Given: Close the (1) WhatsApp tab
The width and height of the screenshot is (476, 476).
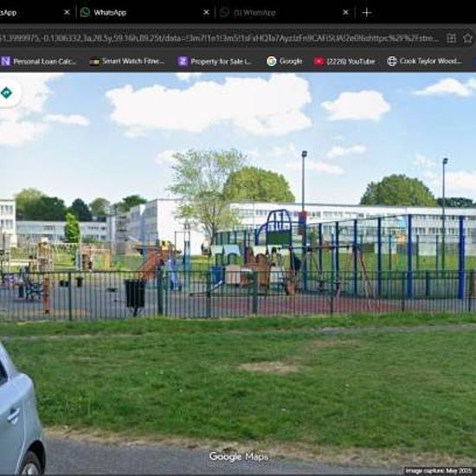Looking at the screenshot, I should (345, 12).
